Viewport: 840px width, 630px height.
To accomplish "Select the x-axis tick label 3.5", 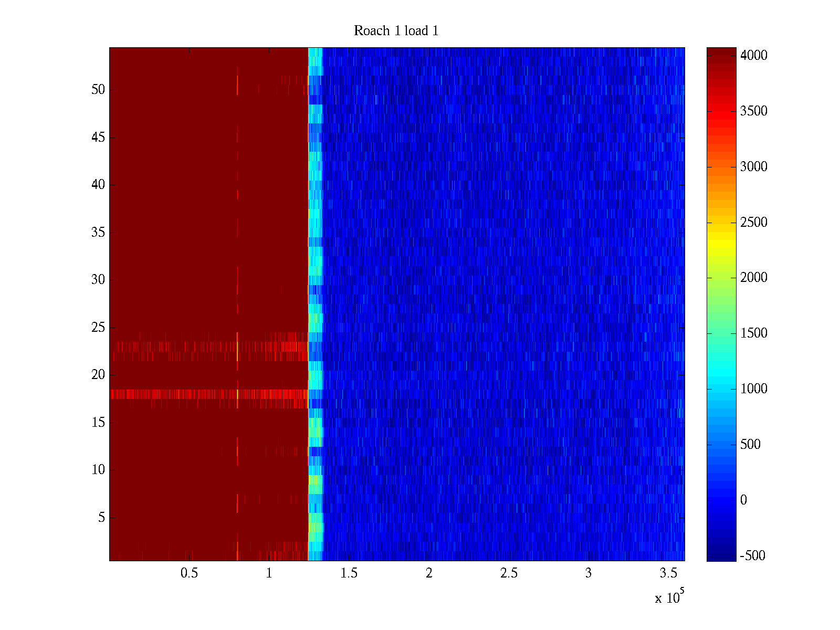I will coord(668,573).
